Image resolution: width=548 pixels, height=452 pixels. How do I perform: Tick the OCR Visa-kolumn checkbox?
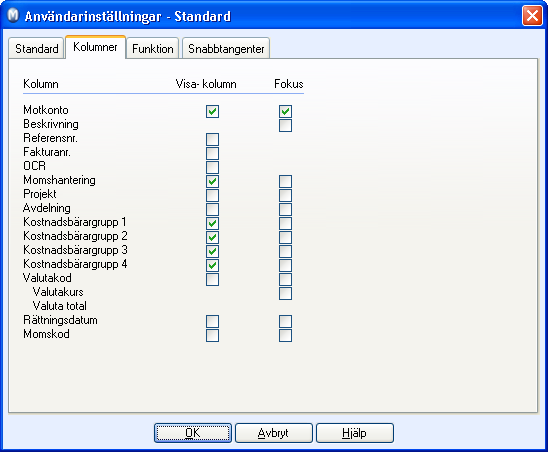click(212, 167)
